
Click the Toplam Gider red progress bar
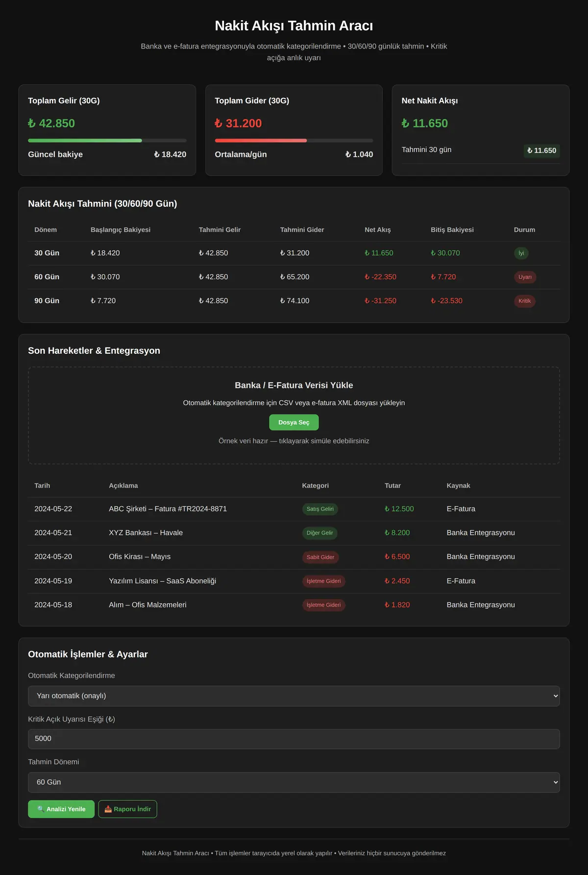click(x=261, y=141)
